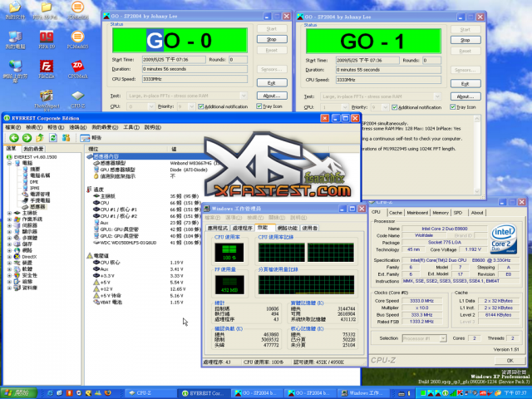Screen dimensions: 532x399
Task: Click the EVEREST up-level arrow toolbar icon
Action: pyautogui.click(x=40, y=138)
